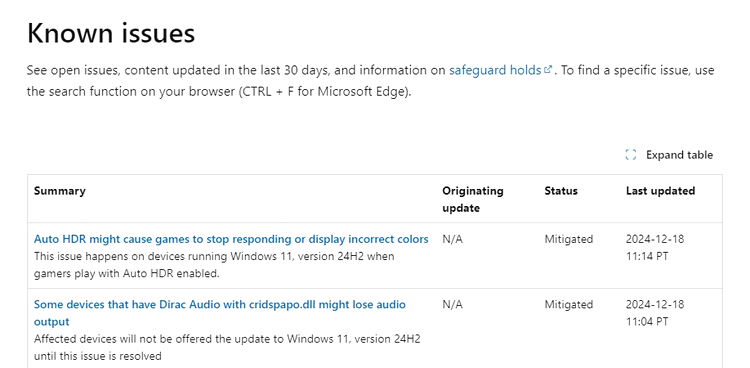Click the Dirac Audio issue description text
Viewport: 750px width, 368px height.
(x=227, y=347)
